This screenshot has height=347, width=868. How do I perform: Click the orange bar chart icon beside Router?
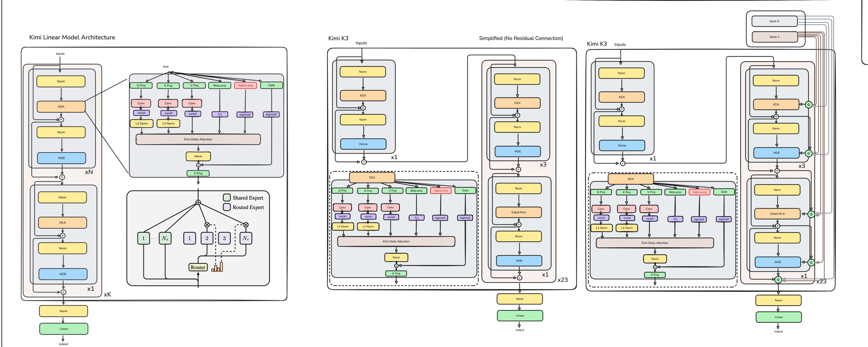point(217,267)
